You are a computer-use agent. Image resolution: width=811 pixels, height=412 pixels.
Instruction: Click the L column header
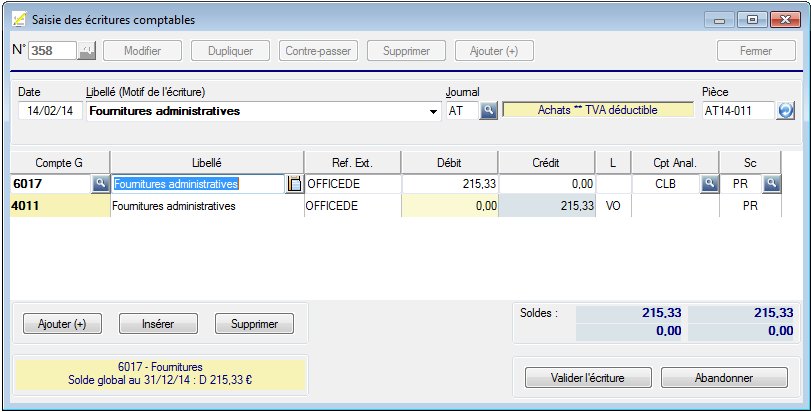[x=613, y=163]
